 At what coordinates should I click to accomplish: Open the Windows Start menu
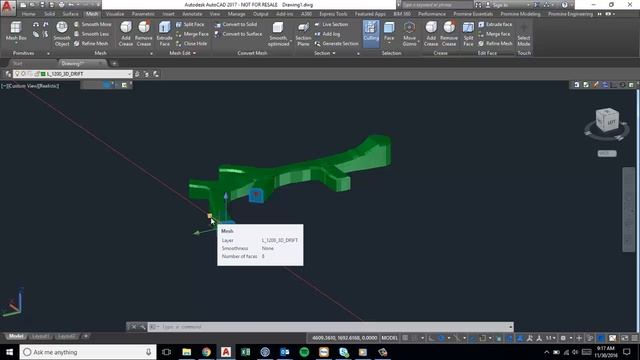click(9, 352)
